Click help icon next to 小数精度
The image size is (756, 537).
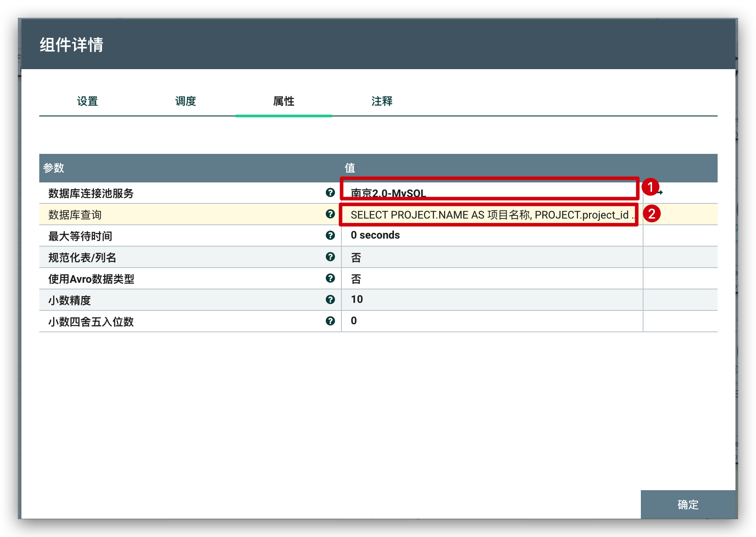tap(330, 299)
